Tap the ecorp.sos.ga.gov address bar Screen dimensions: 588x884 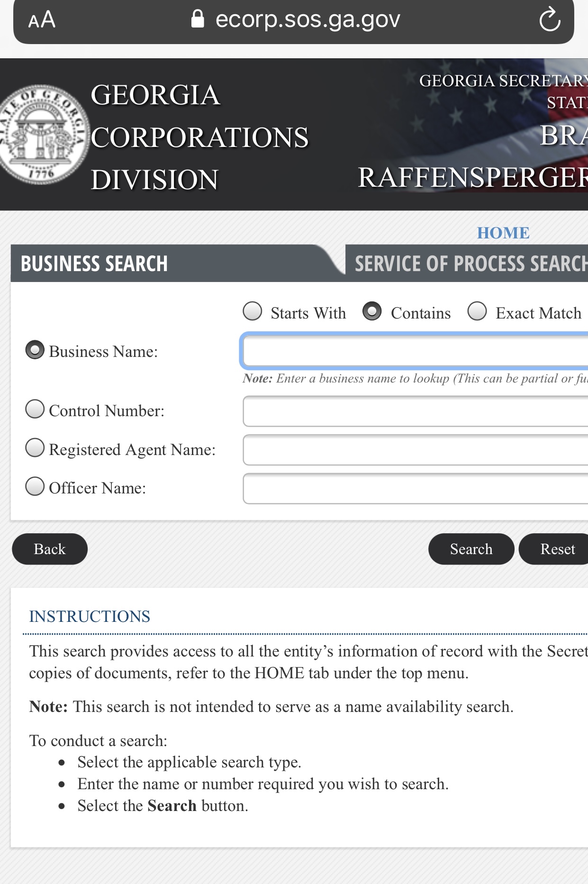(294, 22)
